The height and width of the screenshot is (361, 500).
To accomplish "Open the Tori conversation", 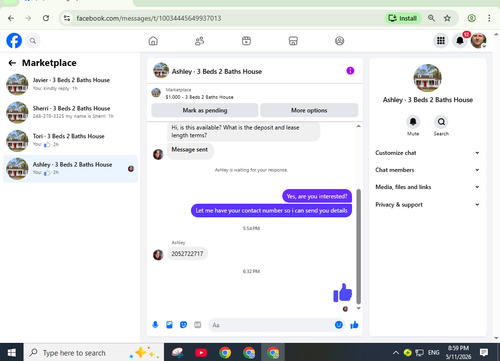I will pyautogui.click(x=70, y=140).
